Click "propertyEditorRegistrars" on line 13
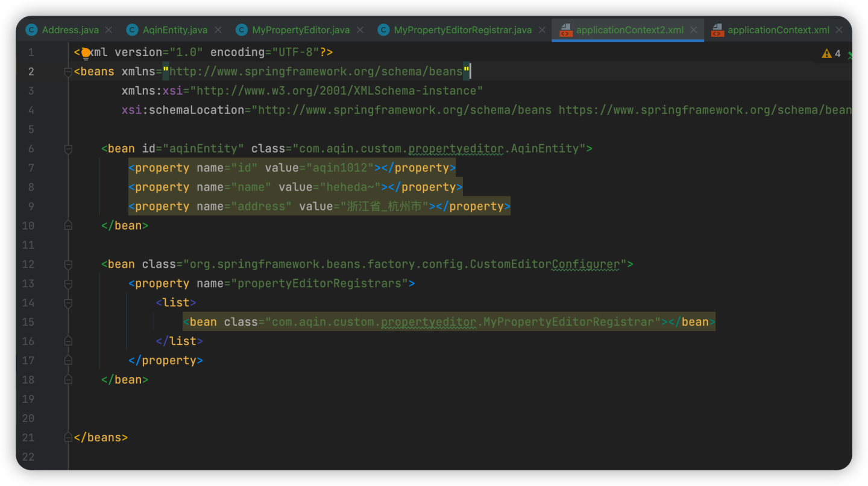 319,283
